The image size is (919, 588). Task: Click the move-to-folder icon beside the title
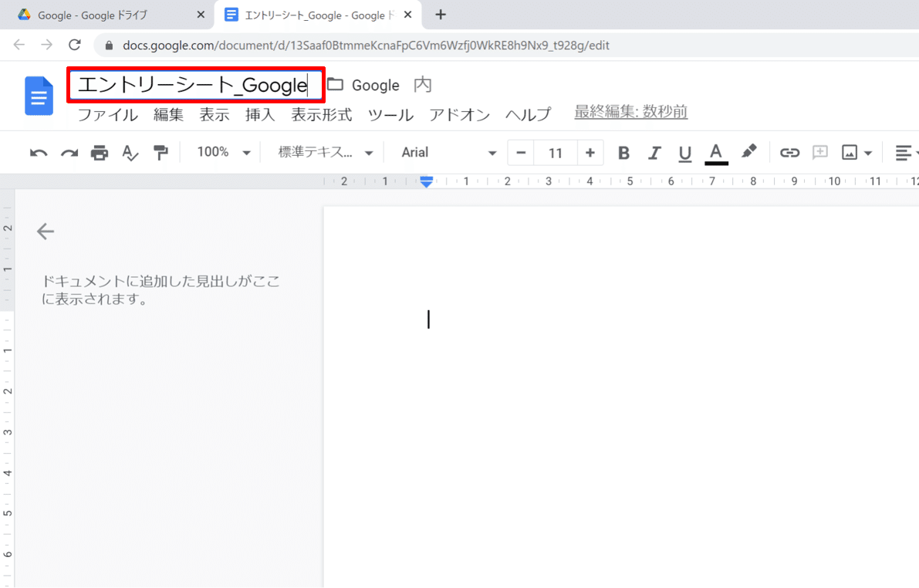point(335,84)
